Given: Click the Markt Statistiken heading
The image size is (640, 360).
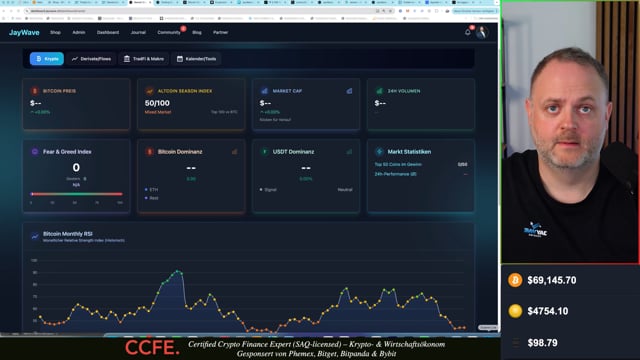Looking at the screenshot, I should [409, 151].
